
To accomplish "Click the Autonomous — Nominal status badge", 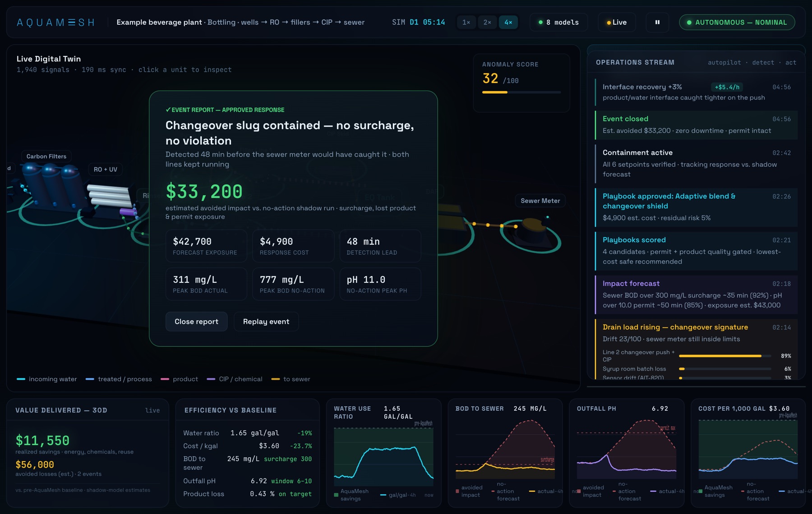I will coord(737,22).
